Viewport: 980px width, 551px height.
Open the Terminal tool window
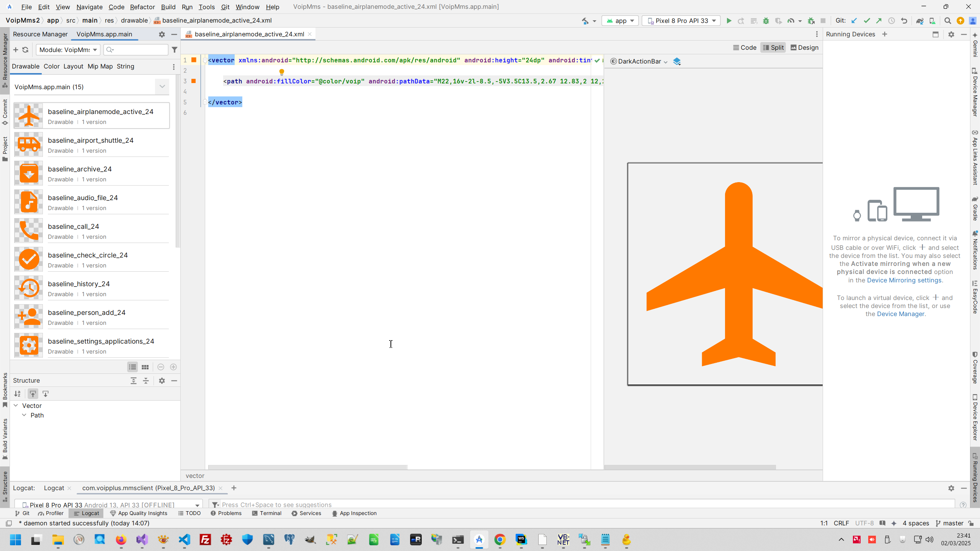click(x=267, y=513)
